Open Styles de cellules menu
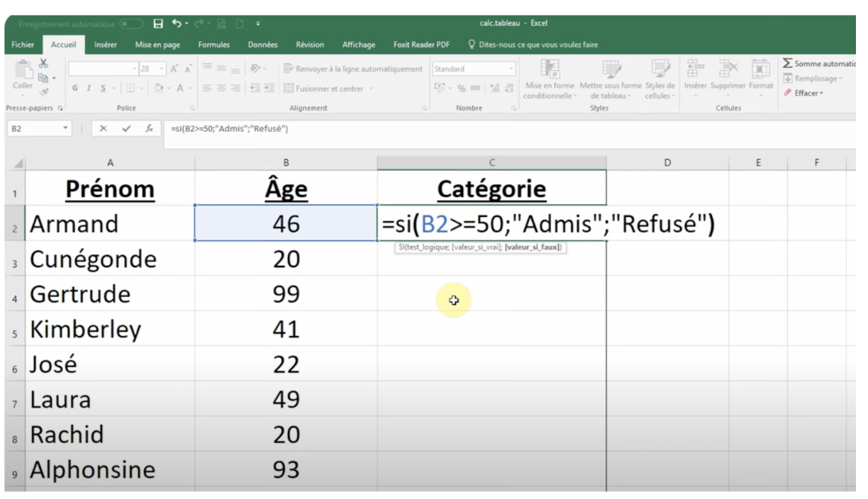Viewport: 868px width, 499px height. click(x=660, y=79)
